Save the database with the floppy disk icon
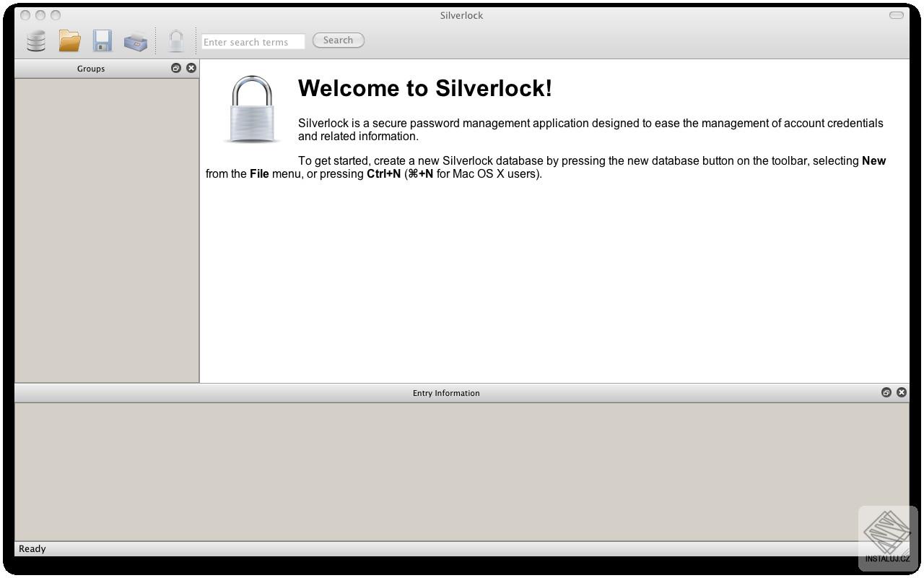The image size is (924, 578). click(103, 41)
